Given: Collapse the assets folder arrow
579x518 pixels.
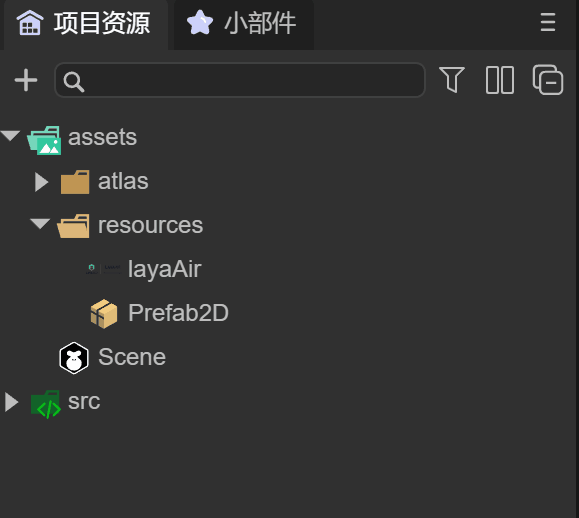Looking at the screenshot, I should tap(10, 135).
